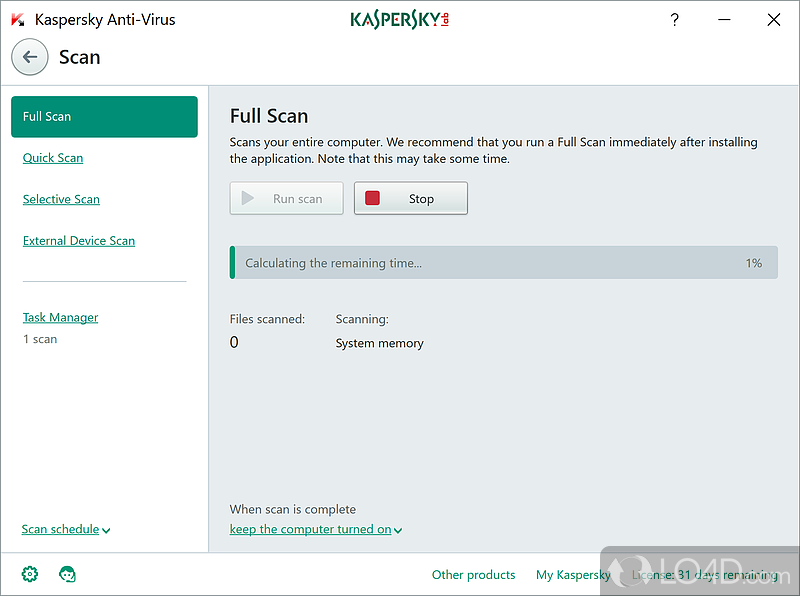Open help via the question mark icon

point(674,19)
